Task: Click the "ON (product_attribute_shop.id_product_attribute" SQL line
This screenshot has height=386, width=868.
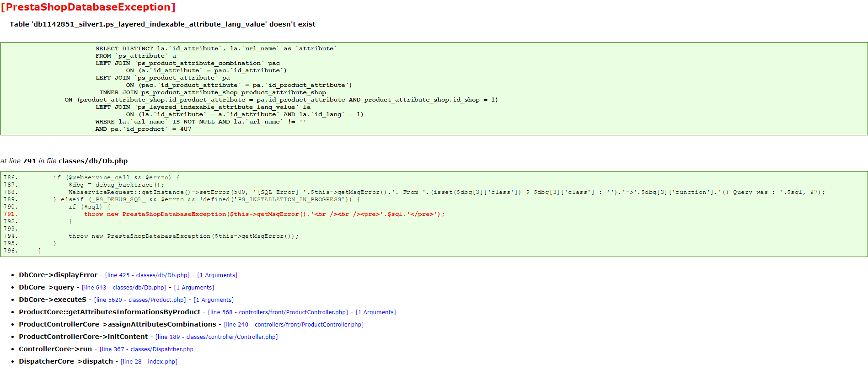Action: point(281,100)
